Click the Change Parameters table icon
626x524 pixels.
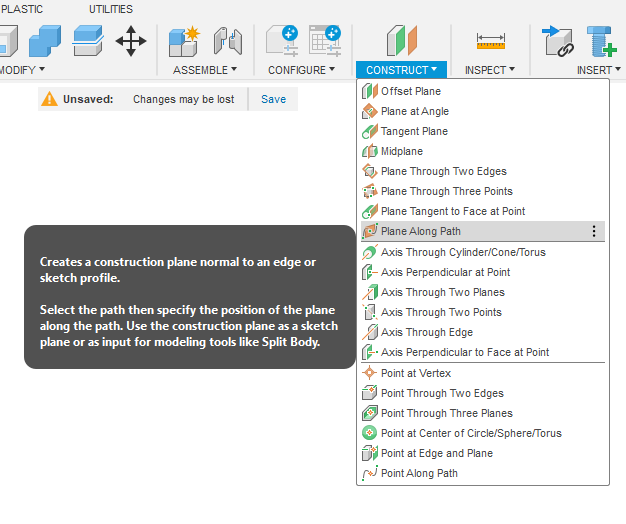point(325,41)
